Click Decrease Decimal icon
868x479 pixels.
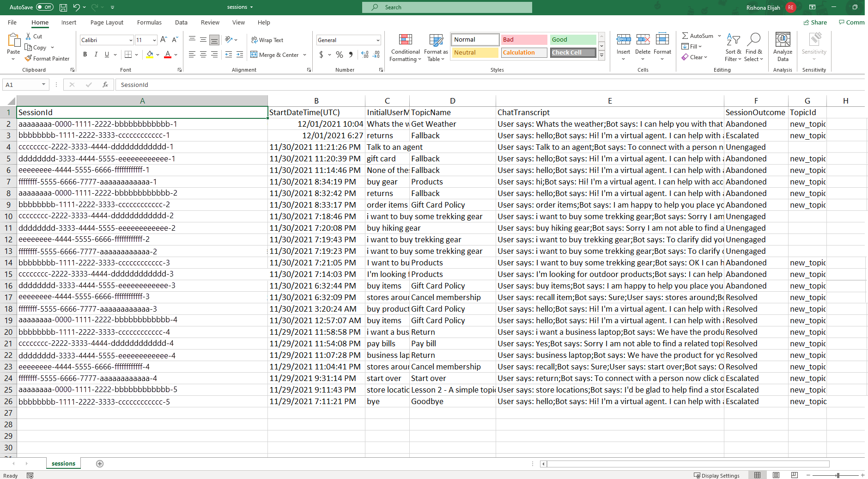[376, 55]
